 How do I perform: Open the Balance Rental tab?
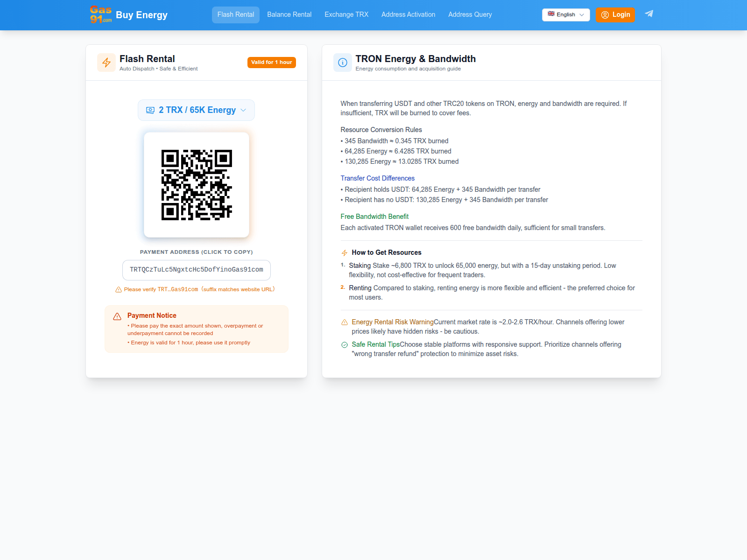point(289,15)
